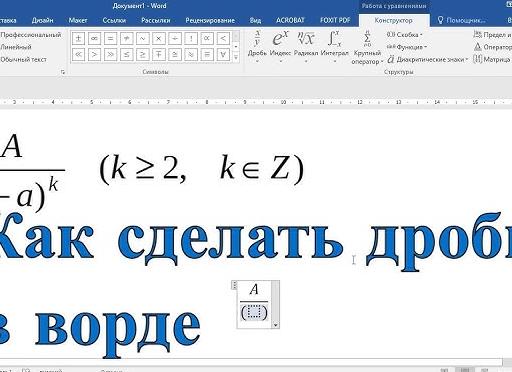The image size is (512, 372).
Task: Open the Дробь fraction structures menu
Action: [257, 47]
